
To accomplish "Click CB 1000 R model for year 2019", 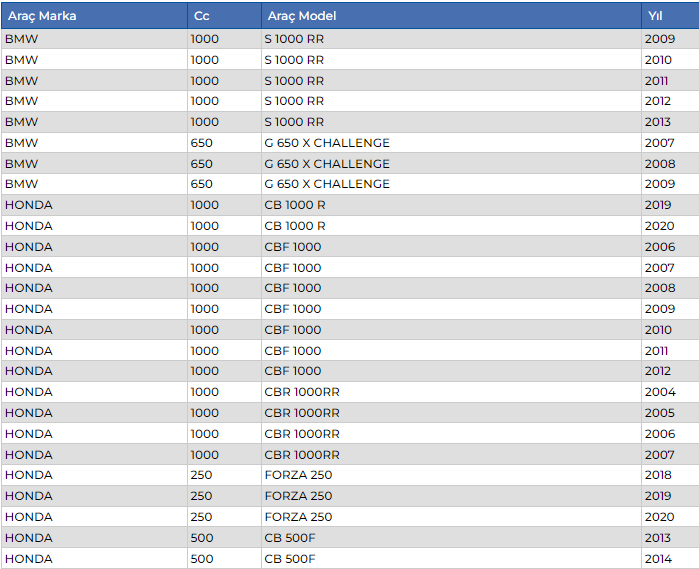I will click(x=295, y=205).
